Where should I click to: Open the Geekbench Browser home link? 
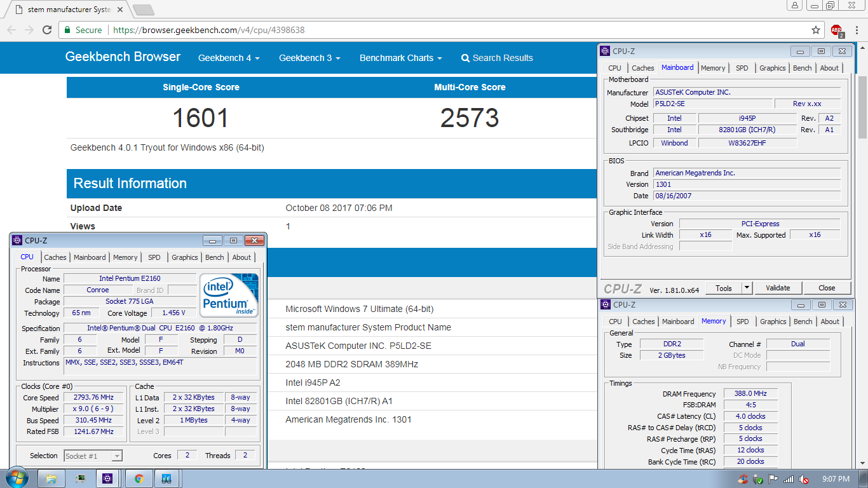click(123, 57)
